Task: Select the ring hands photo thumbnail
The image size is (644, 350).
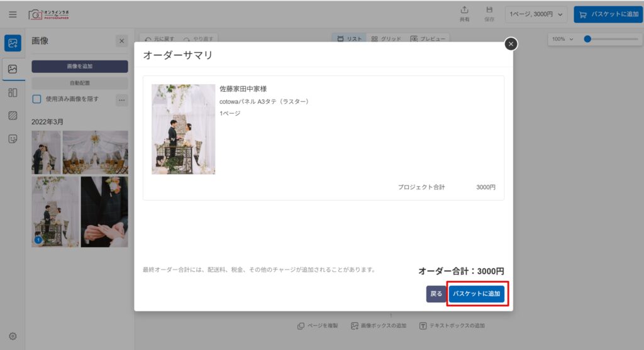Action: (104, 211)
